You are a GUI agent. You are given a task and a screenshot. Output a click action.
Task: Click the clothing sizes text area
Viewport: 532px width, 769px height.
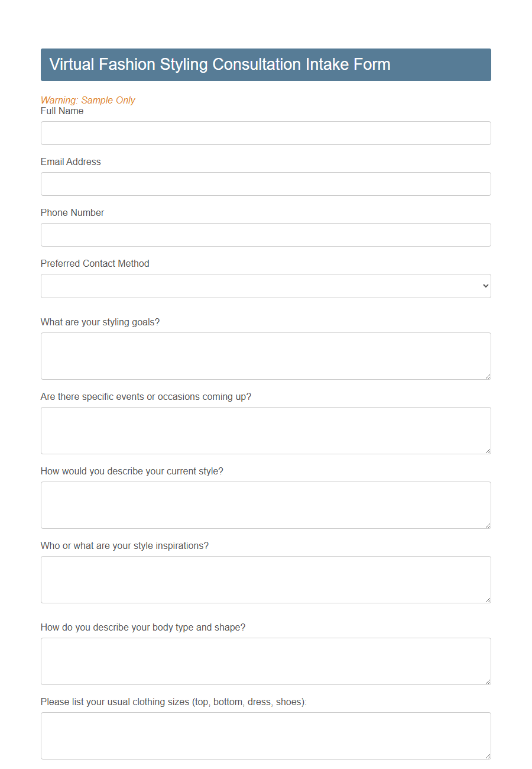pyautogui.click(x=265, y=735)
